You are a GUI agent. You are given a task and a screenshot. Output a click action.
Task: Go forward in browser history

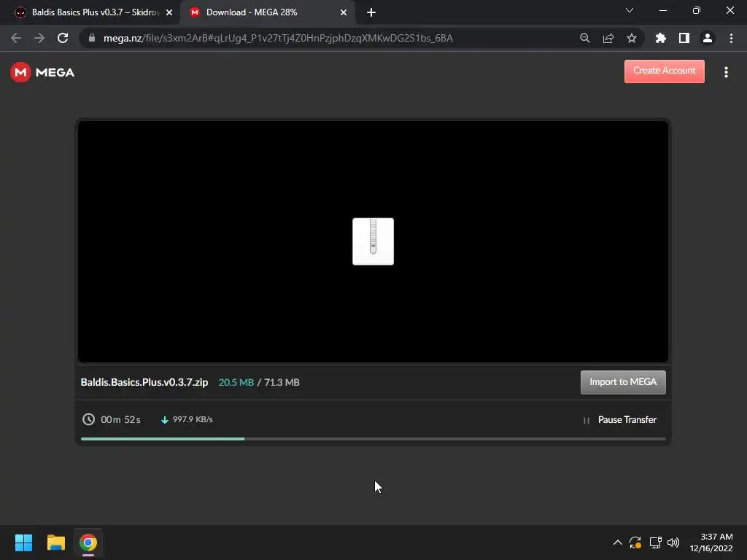[x=39, y=38]
